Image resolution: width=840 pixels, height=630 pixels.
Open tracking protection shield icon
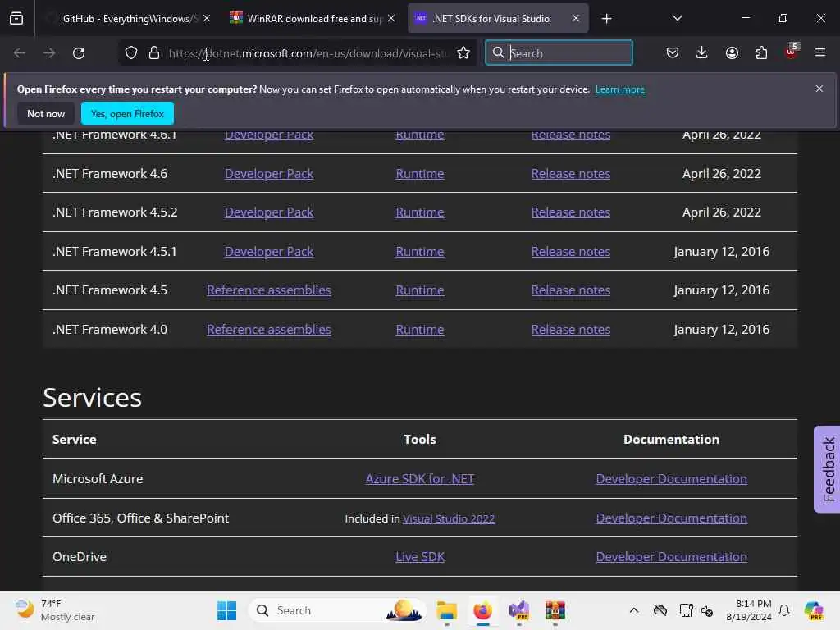point(131,53)
